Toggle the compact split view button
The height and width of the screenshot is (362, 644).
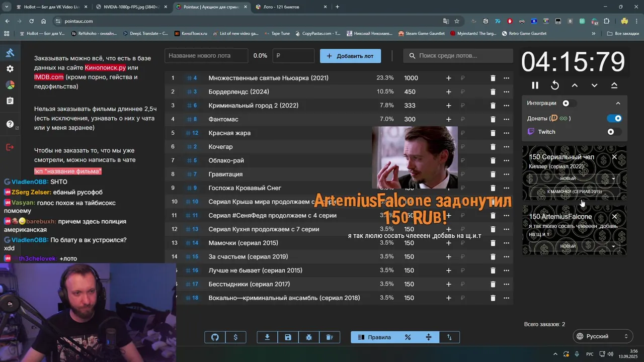click(x=429, y=337)
